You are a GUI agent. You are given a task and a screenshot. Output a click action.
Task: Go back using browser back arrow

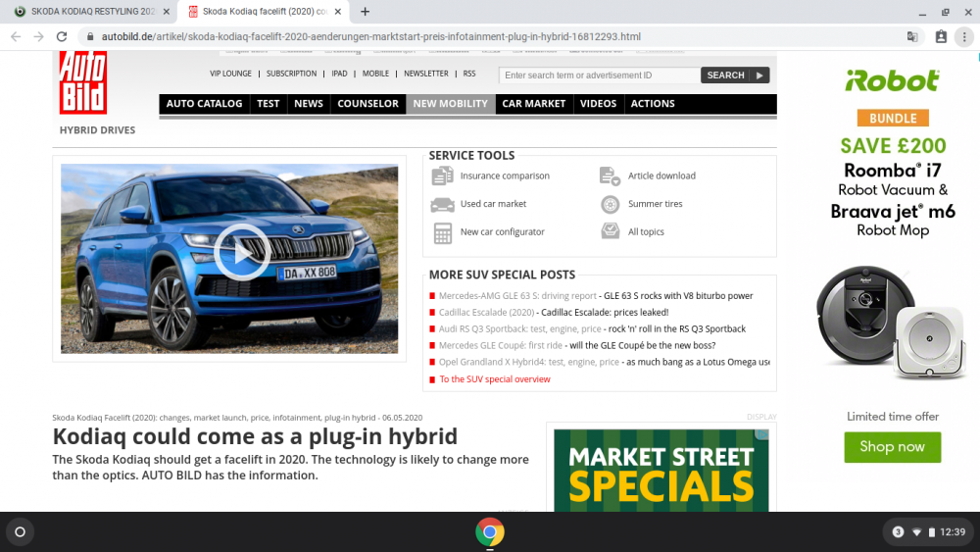(16, 37)
